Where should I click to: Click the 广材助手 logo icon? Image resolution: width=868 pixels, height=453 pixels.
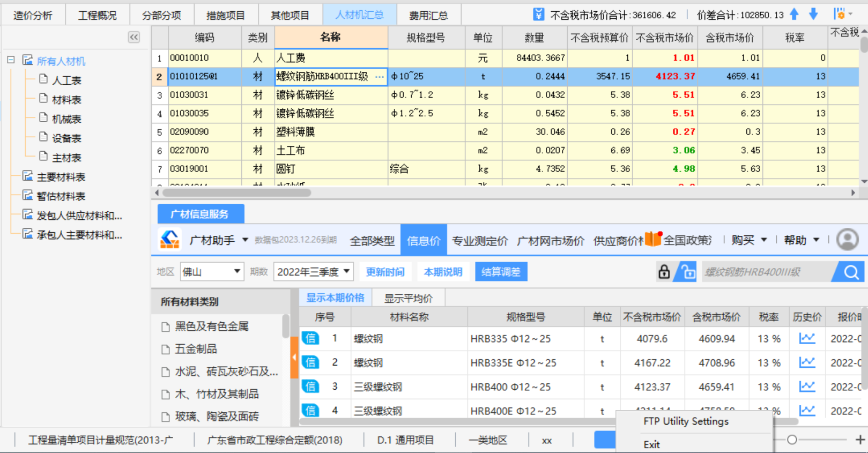pos(170,240)
